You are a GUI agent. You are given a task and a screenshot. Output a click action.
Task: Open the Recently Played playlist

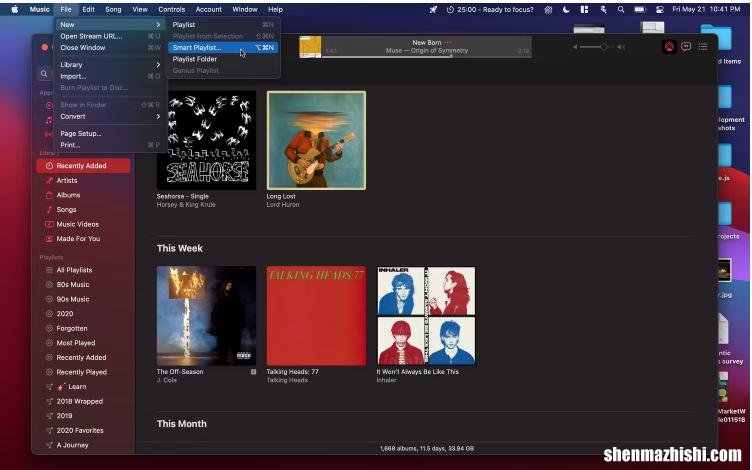pos(83,372)
